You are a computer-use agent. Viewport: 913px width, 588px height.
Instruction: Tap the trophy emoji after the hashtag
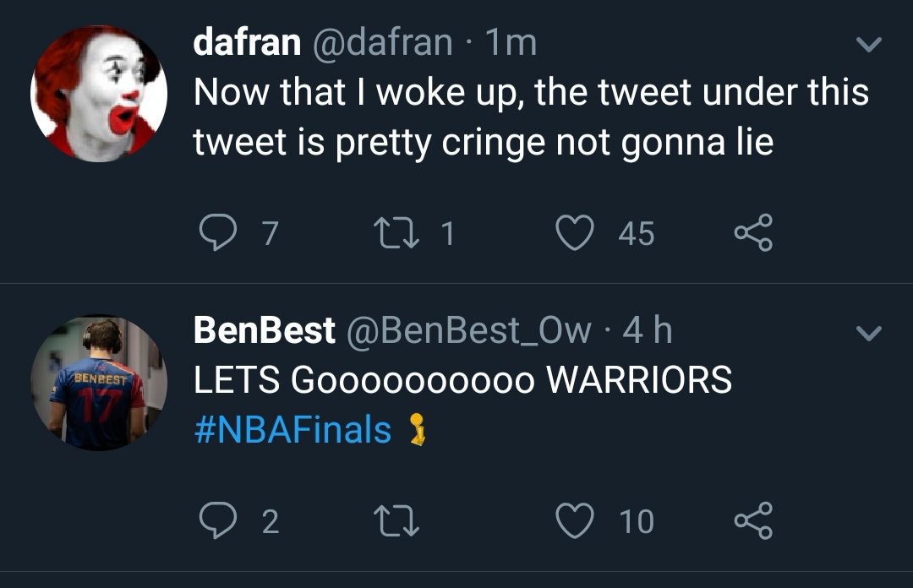coord(415,429)
